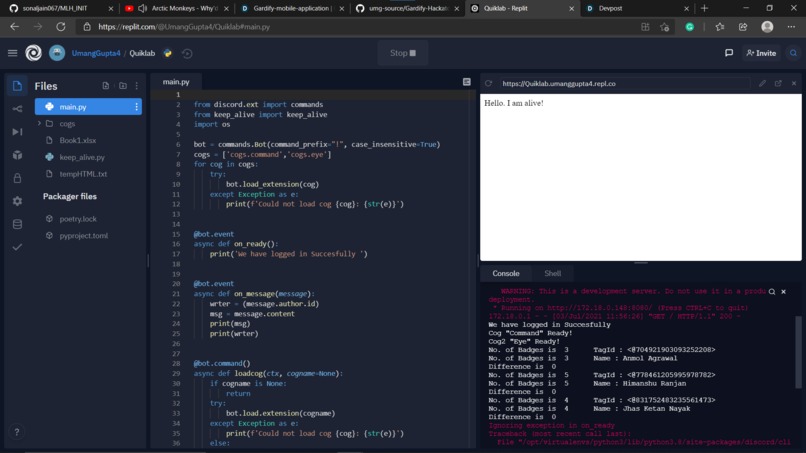This screenshot has height=453, width=806.
Task: Click the Replit logo icon
Action: point(33,53)
